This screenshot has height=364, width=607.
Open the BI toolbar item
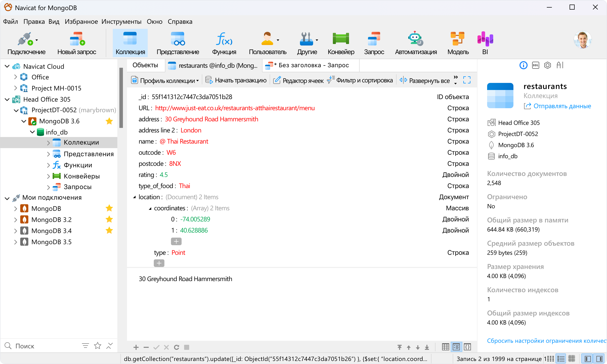click(x=485, y=43)
